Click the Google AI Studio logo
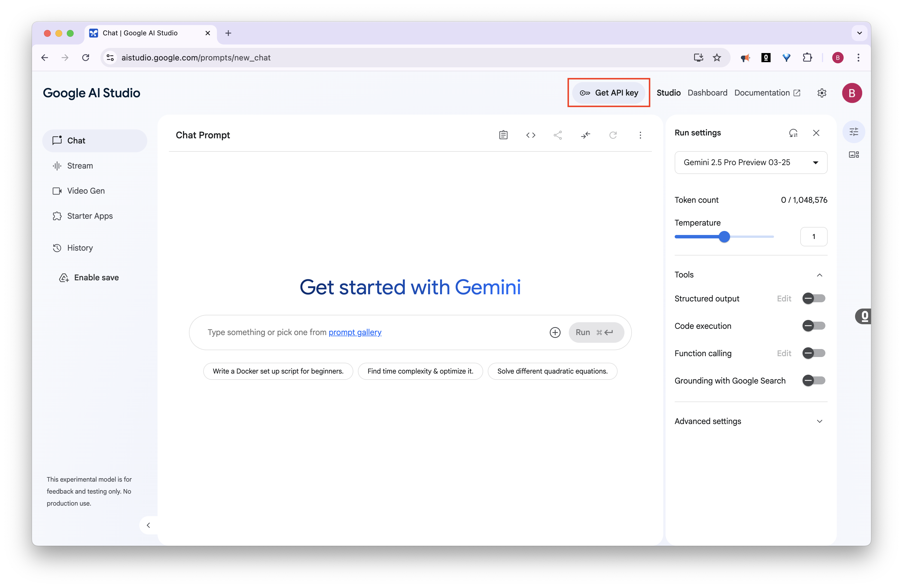903x588 pixels. (91, 93)
